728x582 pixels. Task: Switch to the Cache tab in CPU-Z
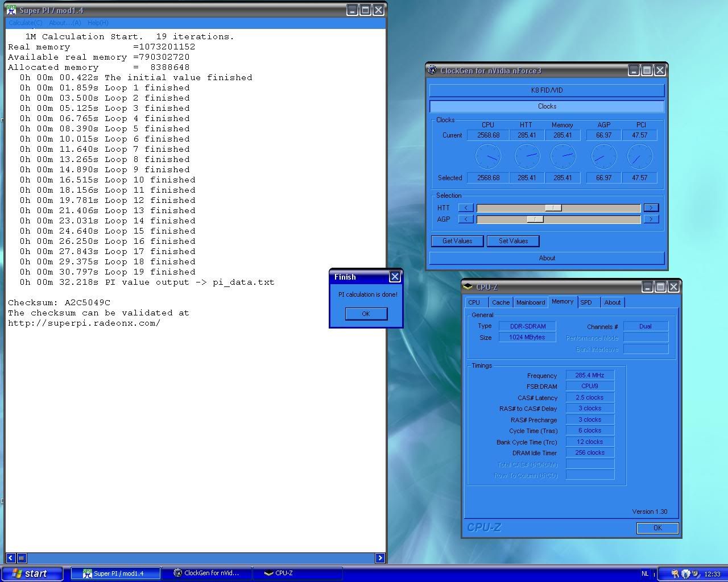coord(501,302)
